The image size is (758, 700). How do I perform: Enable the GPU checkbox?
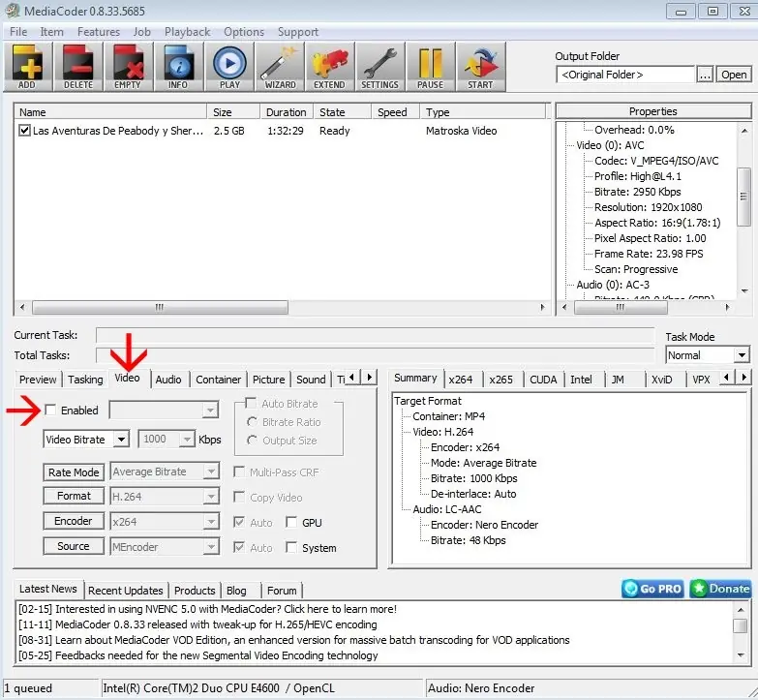click(291, 522)
